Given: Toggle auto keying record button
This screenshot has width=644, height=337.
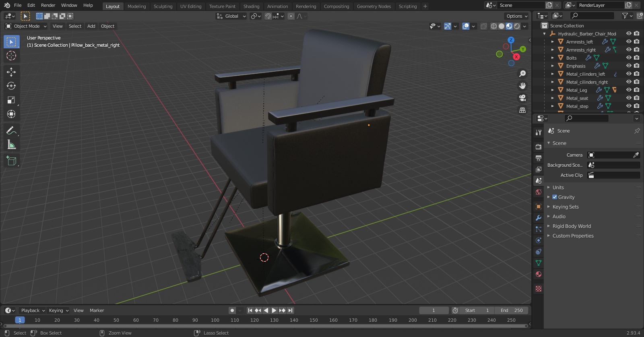Looking at the screenshot, I should (x=232, y=310).
